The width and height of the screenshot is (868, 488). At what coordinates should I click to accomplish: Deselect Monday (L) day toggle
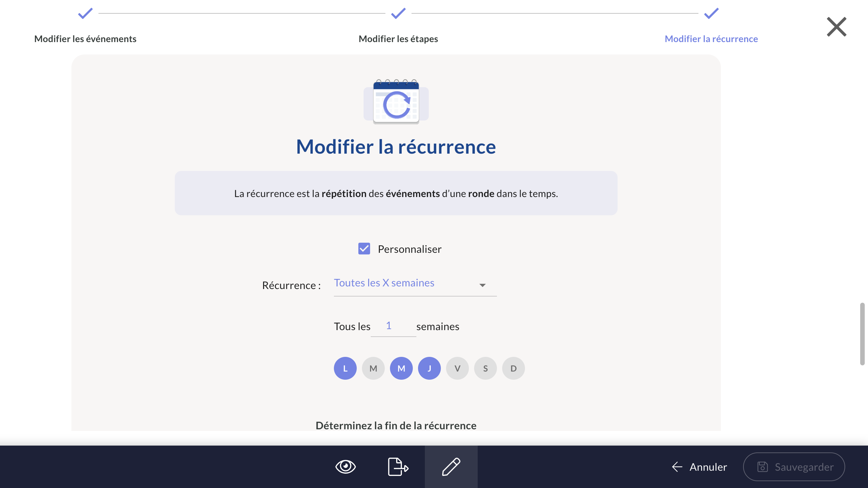[345, 368]
